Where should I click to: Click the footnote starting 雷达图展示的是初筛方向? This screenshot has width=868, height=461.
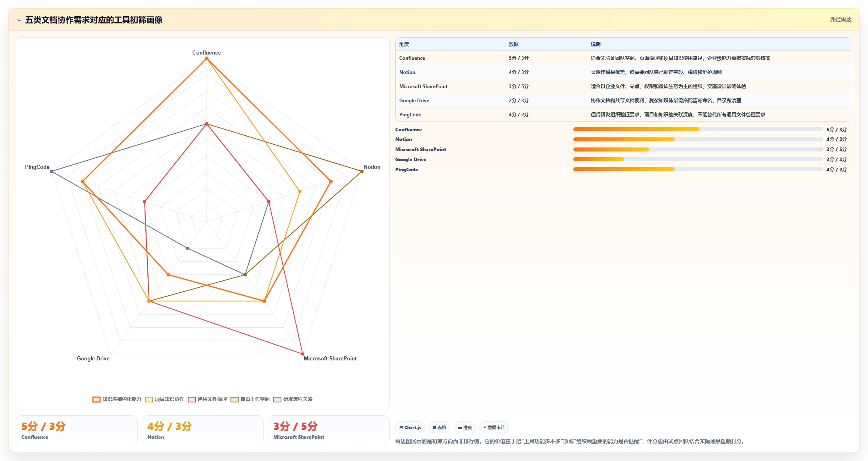570,441
